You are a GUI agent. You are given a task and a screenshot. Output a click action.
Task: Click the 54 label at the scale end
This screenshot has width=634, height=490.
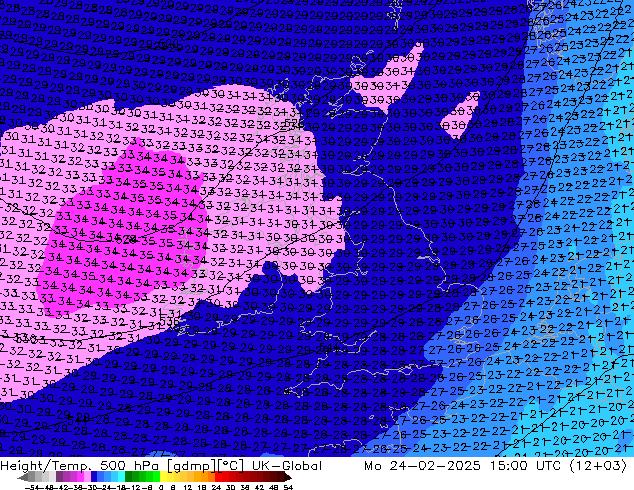tap(287, 487)
